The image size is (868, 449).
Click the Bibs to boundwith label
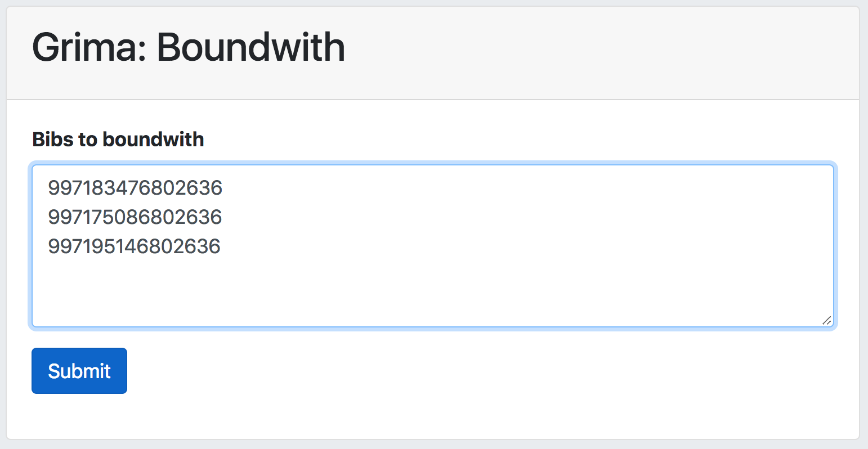click(x=118, y=139)
